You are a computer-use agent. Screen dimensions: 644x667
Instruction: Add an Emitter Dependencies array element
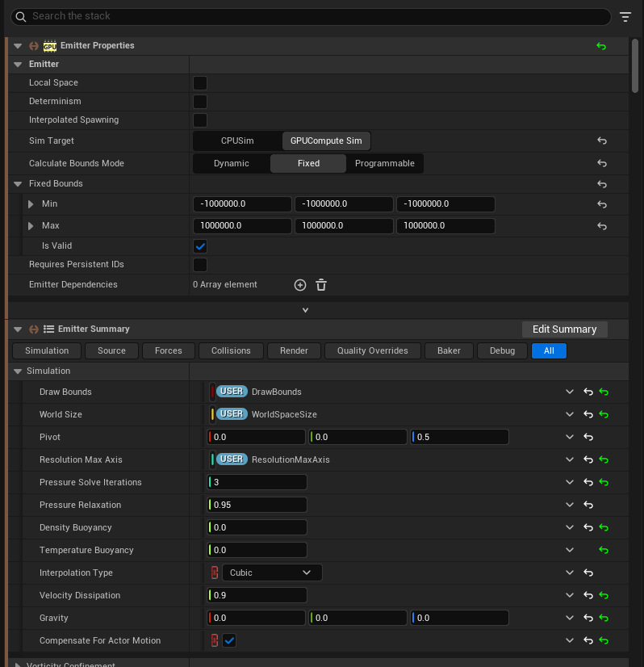[x=300, y=285]
